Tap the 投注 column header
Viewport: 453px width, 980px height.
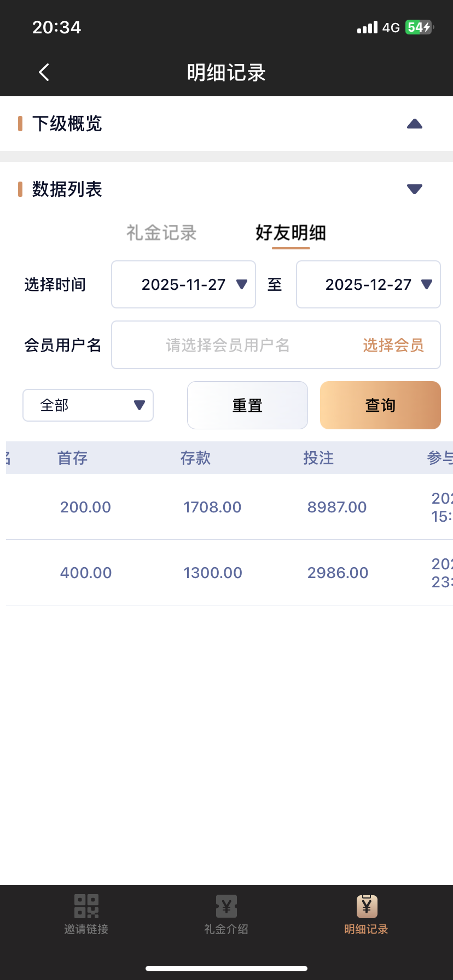(318, 458)
